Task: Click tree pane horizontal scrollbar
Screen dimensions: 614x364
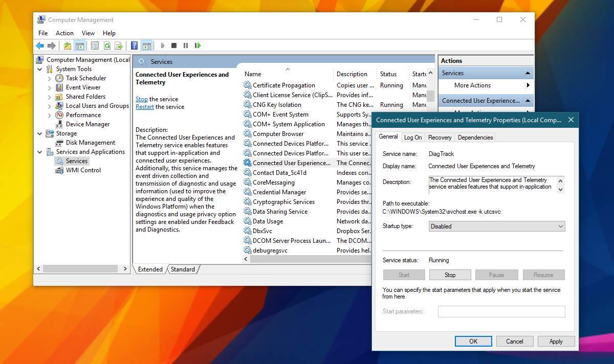Action: tap(81, 268)
